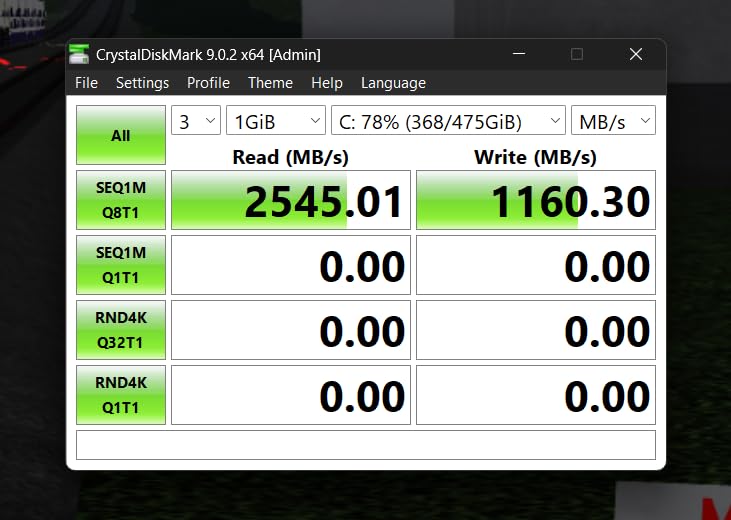Click the CrystalDiskMark app icon in title bar
This screenshot has width=731, height=520.
point(79,54)
